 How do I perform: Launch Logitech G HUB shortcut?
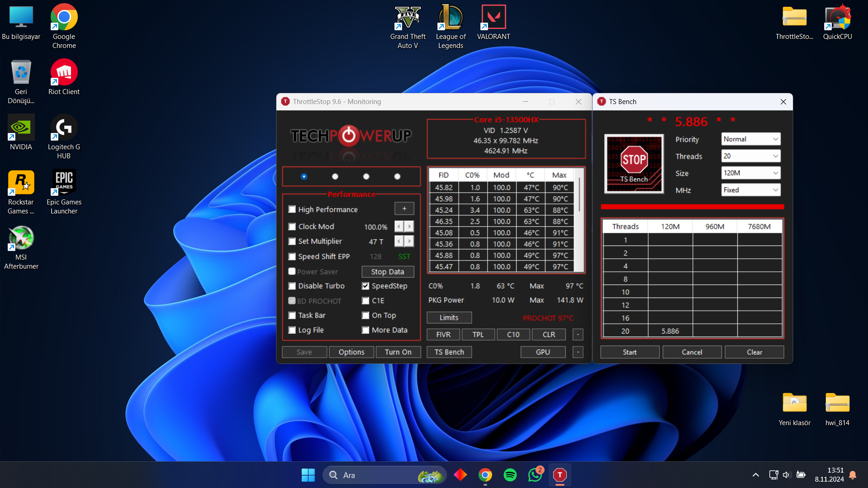(x=64, y=137)
